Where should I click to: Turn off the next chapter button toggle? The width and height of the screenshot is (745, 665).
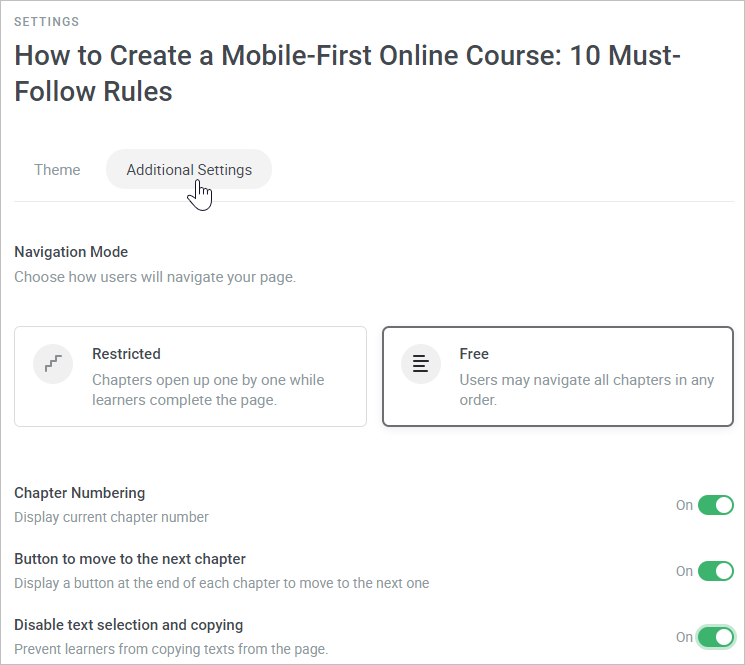pyautogui.click(x=716, y=571)
